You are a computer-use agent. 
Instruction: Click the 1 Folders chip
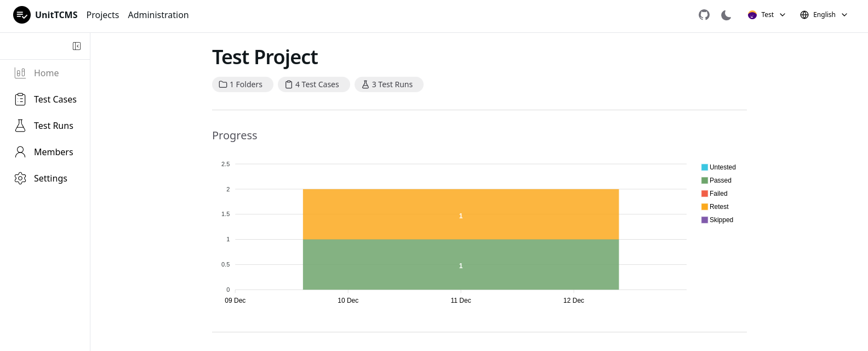tap(242, 84)
